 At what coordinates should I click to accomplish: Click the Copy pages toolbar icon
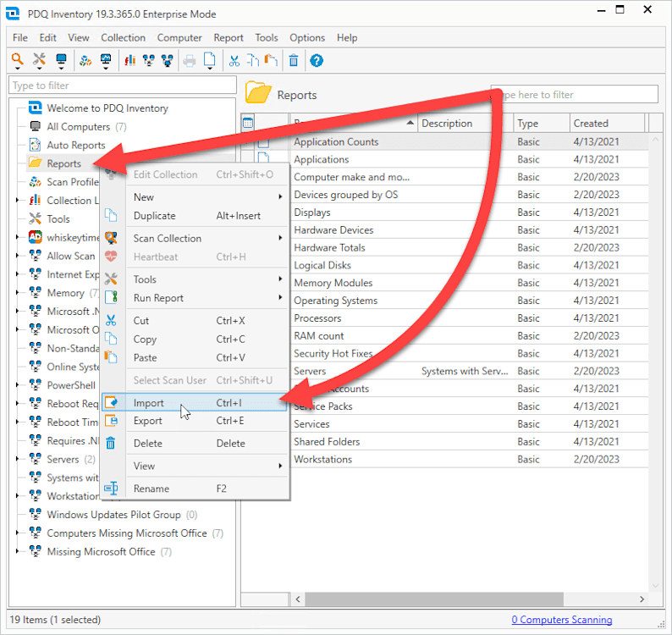(x=253, y=61)
